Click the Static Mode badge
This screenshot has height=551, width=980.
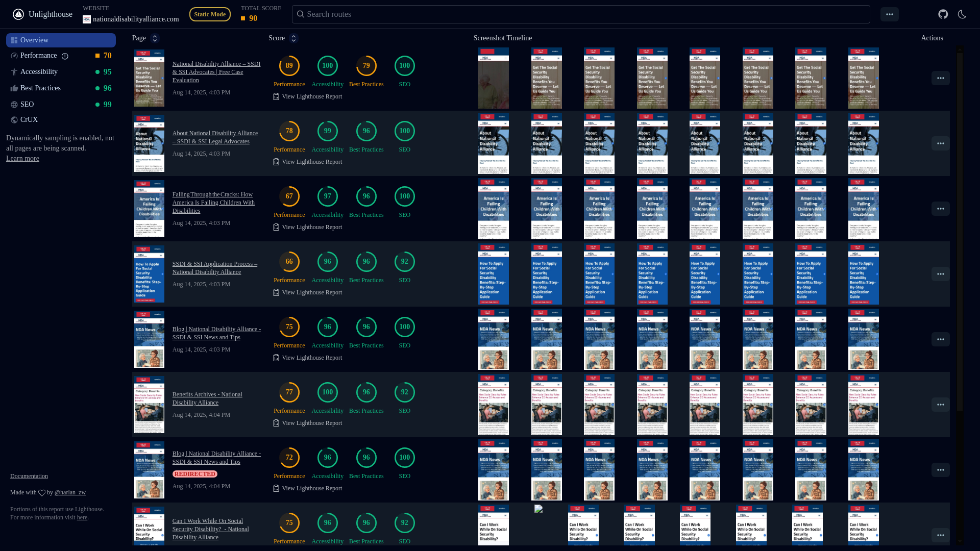(210, 14)
